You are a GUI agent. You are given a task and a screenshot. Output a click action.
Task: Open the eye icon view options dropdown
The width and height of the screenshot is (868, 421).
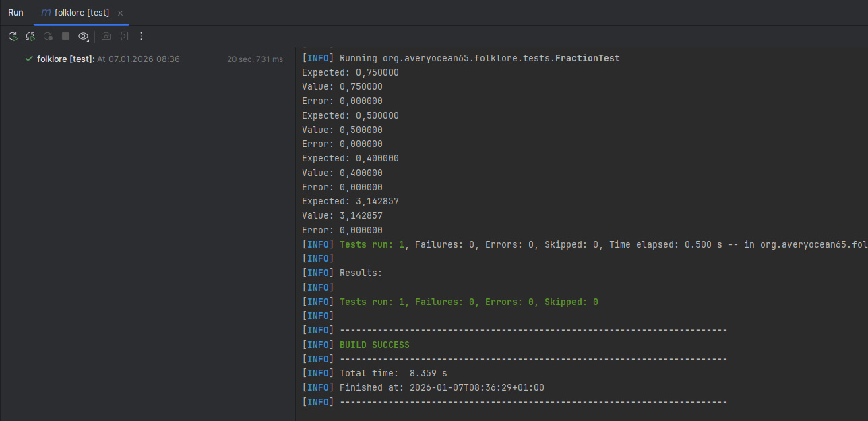(x=84, y=36)
